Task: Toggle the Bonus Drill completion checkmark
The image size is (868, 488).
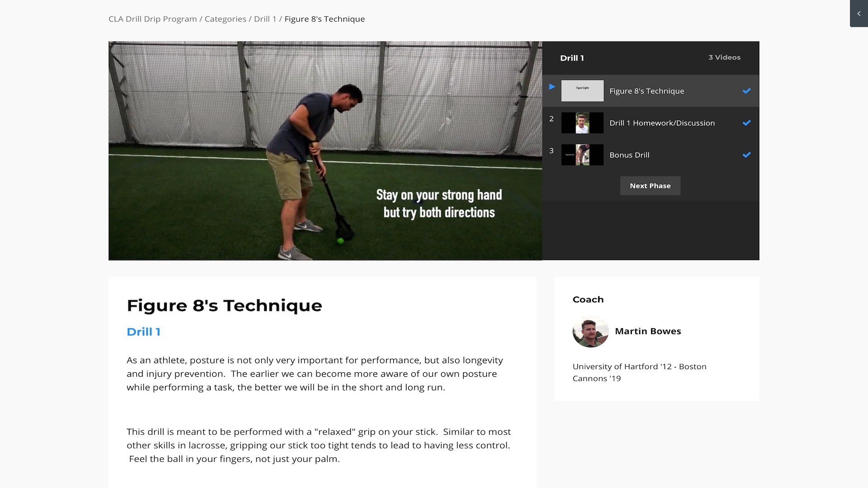Action: click(746, 155)
